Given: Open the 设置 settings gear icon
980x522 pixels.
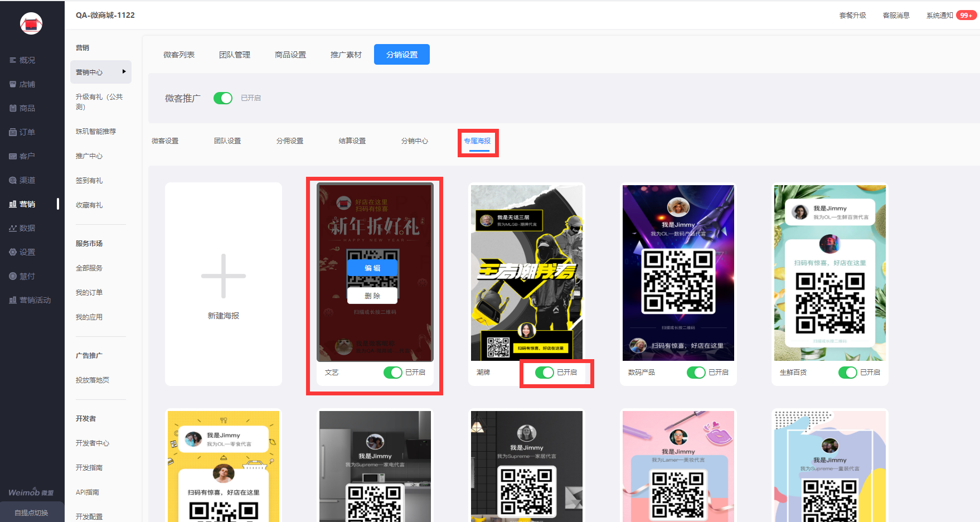Looking at the screenshot, I should click(x=13, y=252).
